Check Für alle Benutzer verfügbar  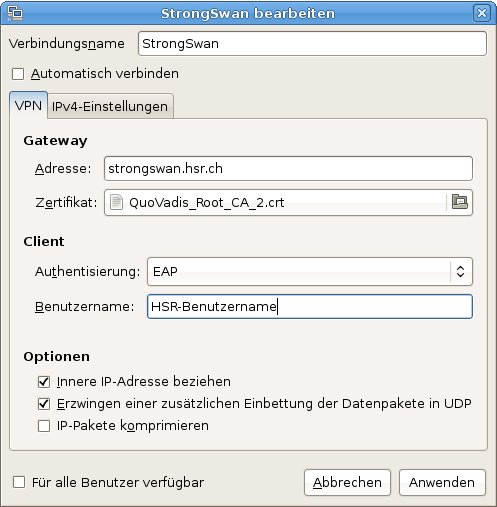19,482
